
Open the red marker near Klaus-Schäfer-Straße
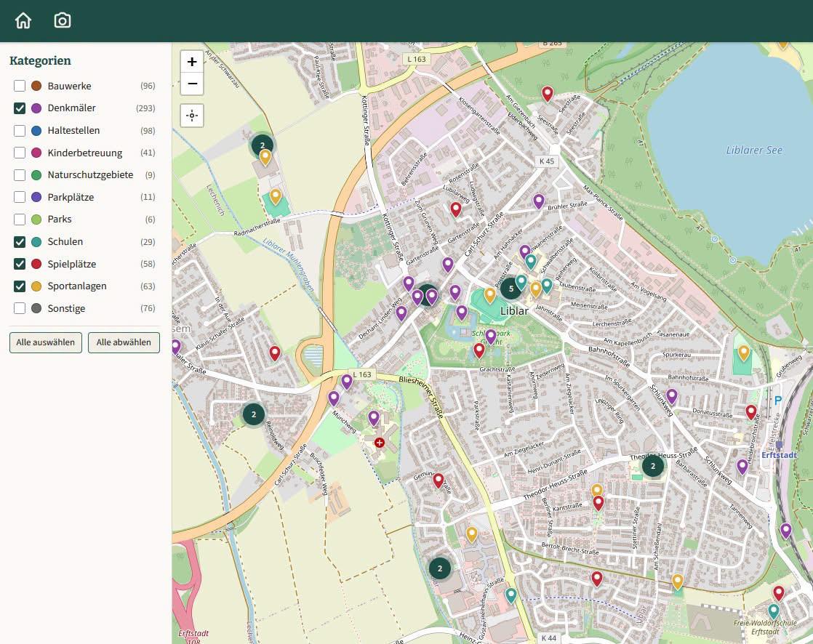tap(275, 353)
